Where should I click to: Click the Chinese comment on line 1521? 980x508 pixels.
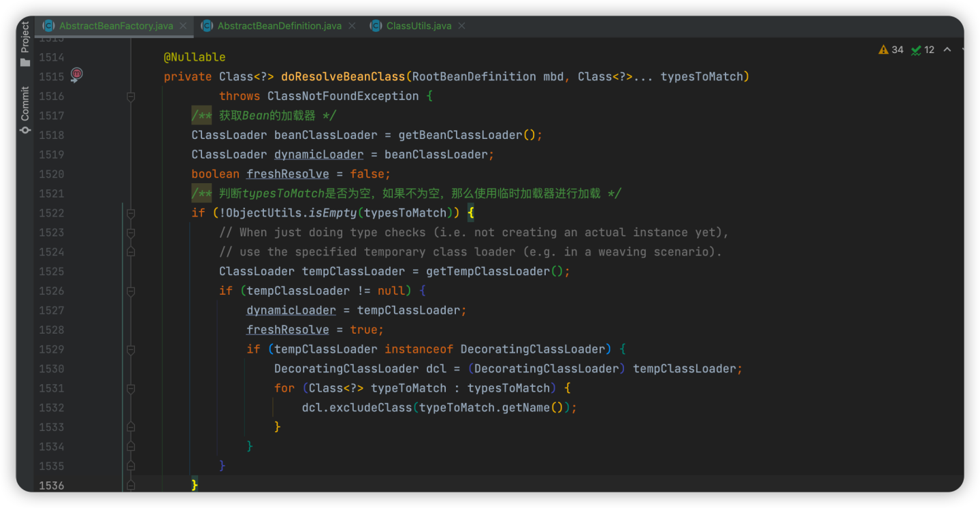[406, 193]
